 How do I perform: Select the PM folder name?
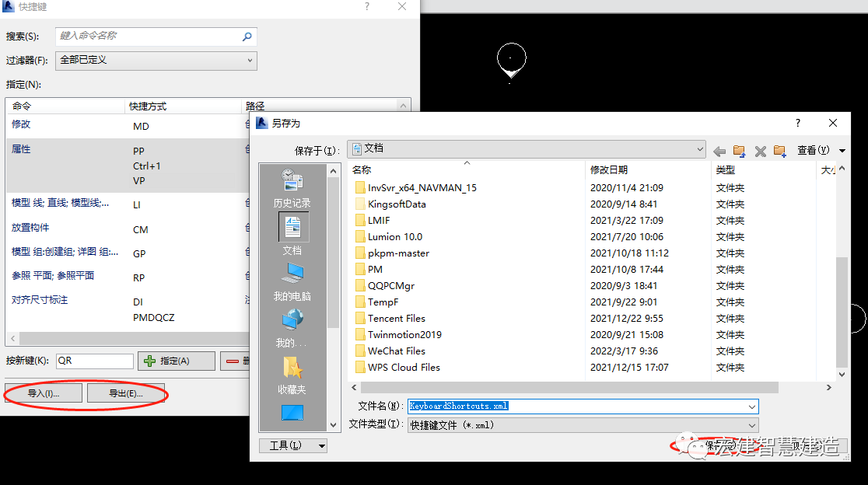[376, 270]
